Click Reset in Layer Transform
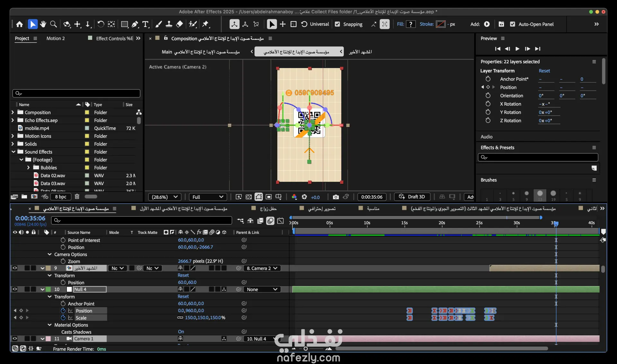Viewport: 617px width, 364px height. coord(544,71)
